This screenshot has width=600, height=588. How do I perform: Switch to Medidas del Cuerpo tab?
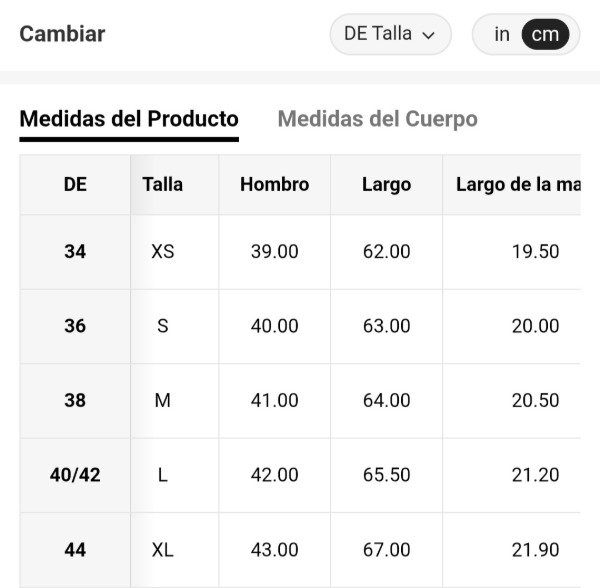tap(377, 119)
